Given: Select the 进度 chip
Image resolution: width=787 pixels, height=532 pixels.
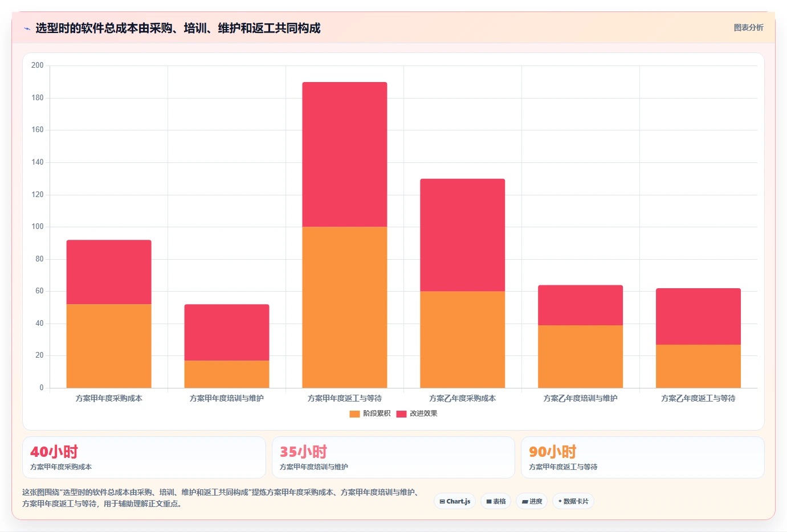Looking at the screenshot, I should point(532,501).
